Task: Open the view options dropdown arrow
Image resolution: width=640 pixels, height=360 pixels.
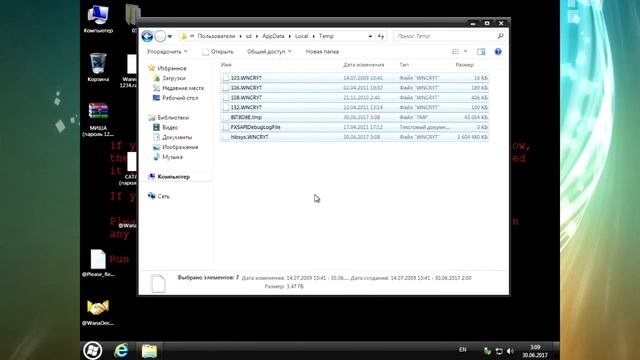Action: tap(465, 52)
